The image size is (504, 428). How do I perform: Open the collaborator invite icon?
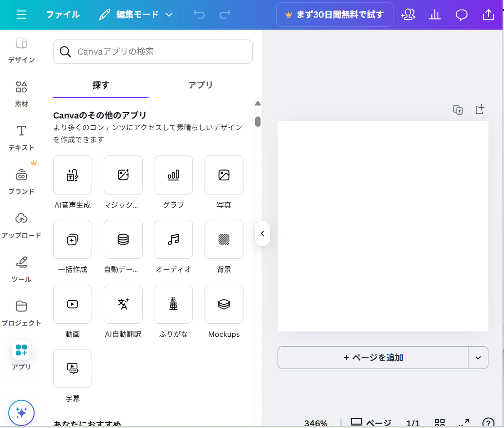coord(408,15)
